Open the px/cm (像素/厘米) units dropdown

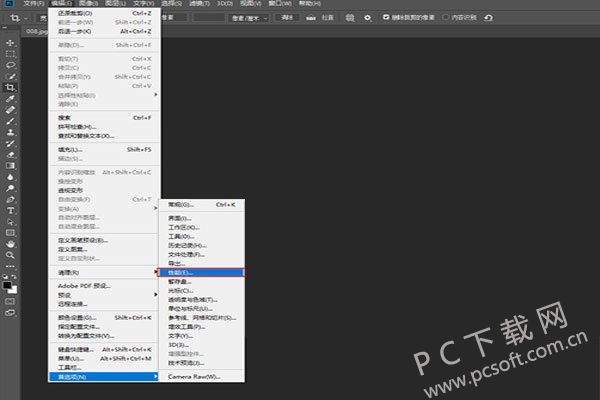249,18
